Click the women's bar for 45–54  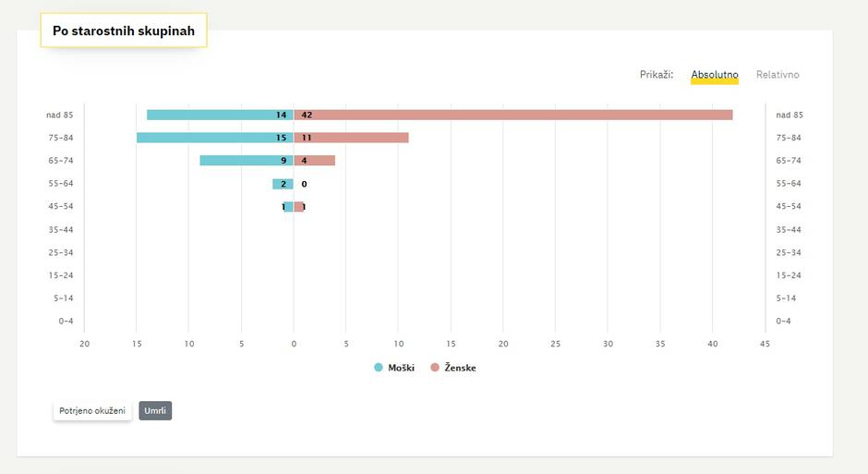coord(299,207)
